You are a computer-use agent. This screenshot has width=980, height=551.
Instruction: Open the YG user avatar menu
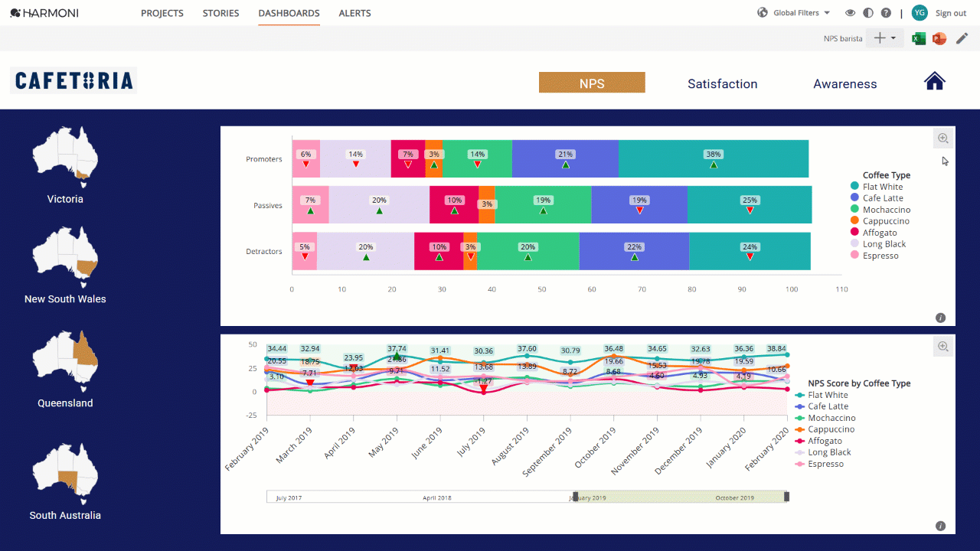click(920, 13)
